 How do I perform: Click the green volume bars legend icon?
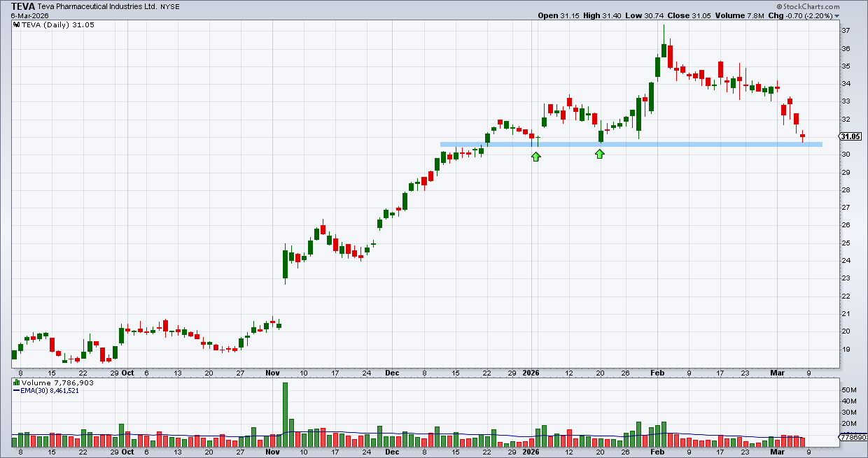(17, 383)
